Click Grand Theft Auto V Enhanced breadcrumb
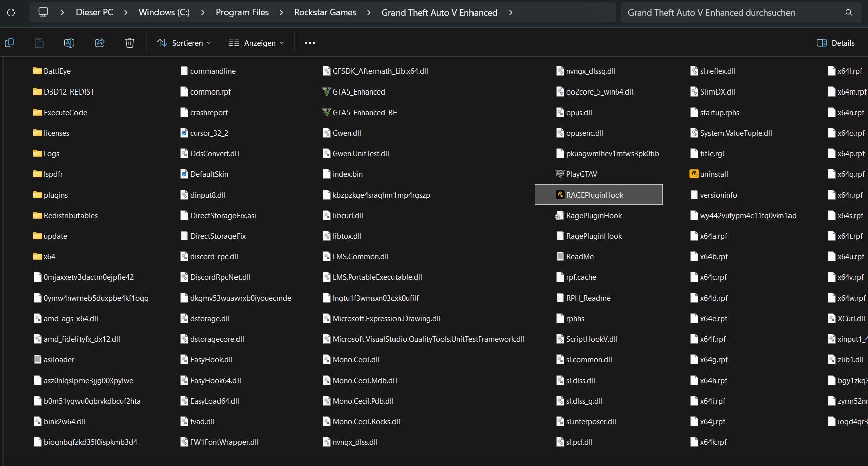The image size is (868, 466). pos(439,12)
